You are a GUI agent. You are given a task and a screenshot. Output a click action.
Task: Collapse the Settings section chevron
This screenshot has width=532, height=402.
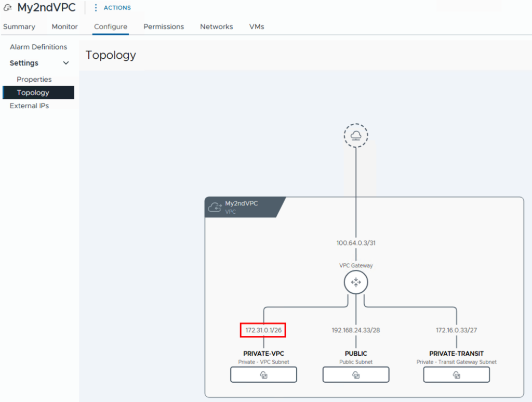point(66,63)
